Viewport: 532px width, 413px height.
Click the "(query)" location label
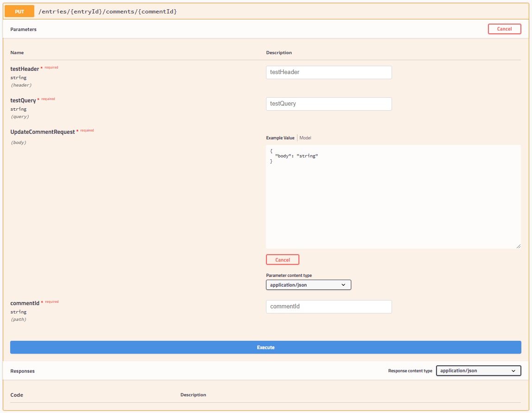(x=19, y=117)
